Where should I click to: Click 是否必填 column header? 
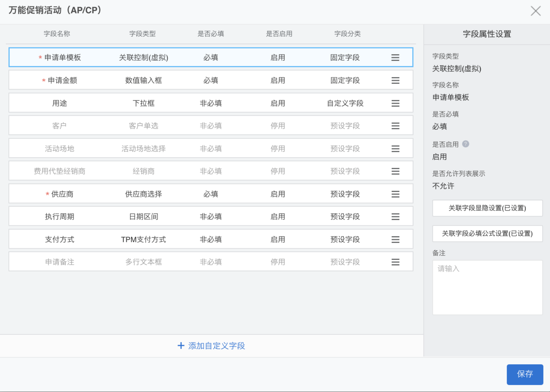tap(211, 34)
